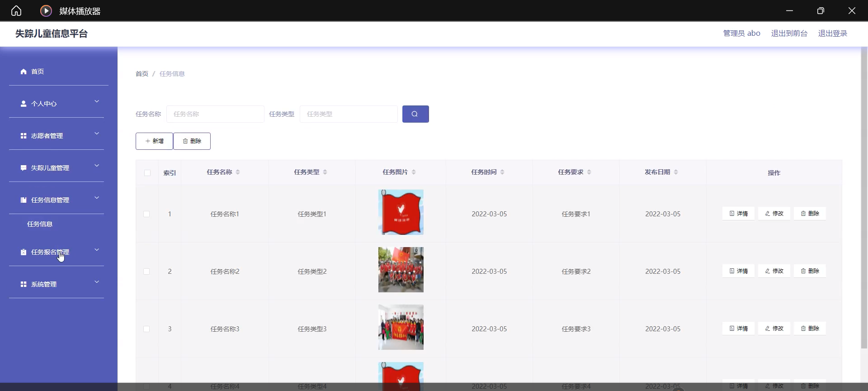Click 首页 in the breadcrumb
This screenshot has height=391, width=868.
coord(142,74)
